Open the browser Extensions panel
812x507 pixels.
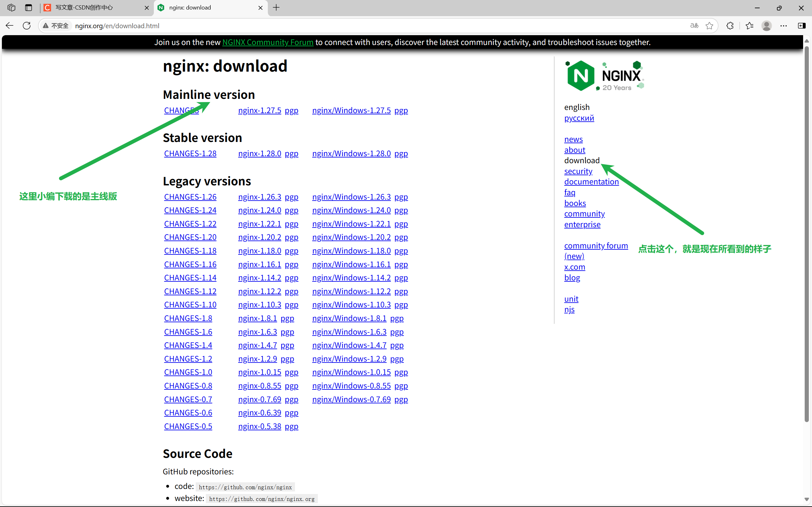click(730, 25)
